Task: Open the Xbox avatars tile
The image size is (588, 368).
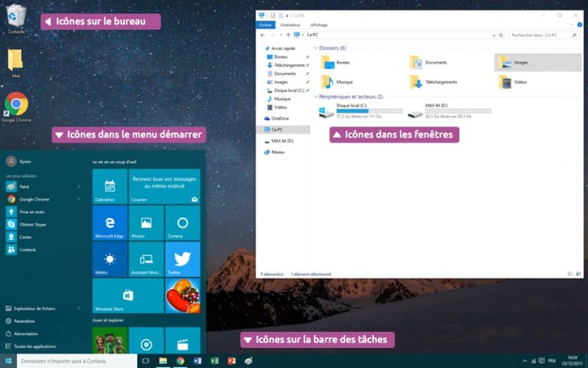Action: [110, 340]
